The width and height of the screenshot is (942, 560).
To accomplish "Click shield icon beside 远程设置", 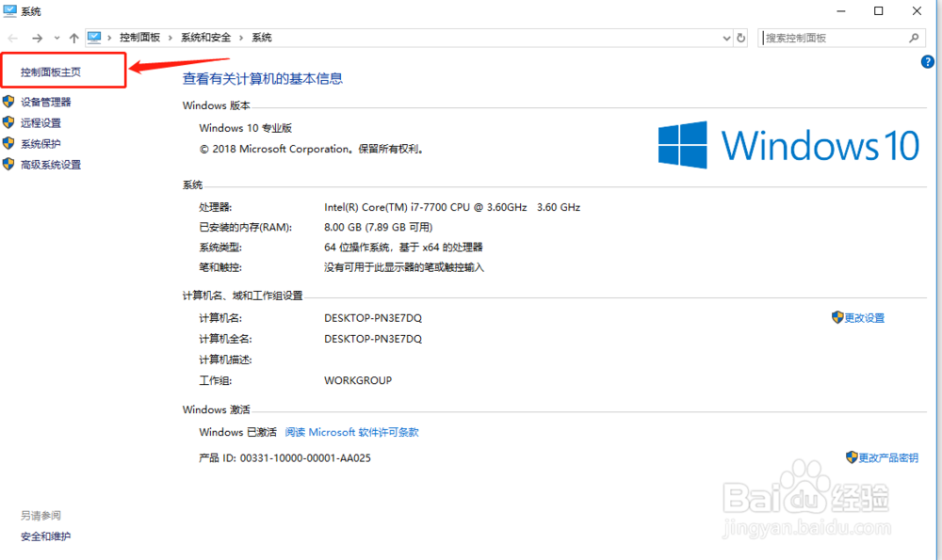I will pos(8,122).
